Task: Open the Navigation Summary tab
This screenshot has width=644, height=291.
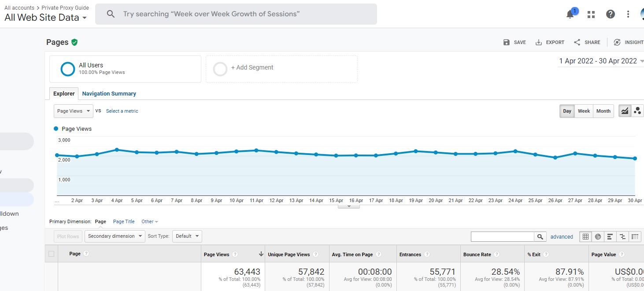Action: 109,93
